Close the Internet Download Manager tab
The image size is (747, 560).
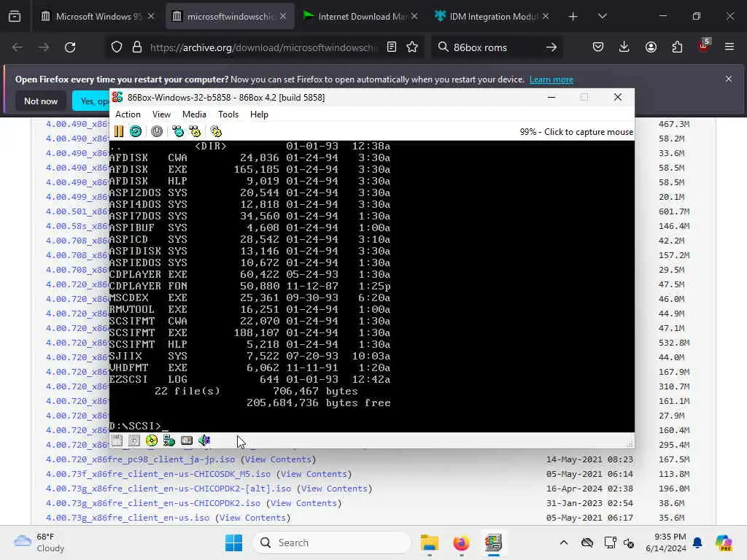414,17
